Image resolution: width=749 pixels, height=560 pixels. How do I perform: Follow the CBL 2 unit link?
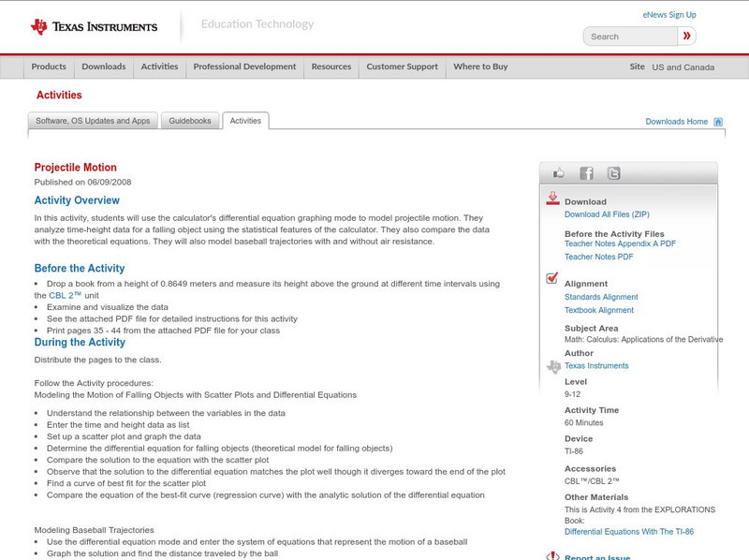(x=65, y=295)
